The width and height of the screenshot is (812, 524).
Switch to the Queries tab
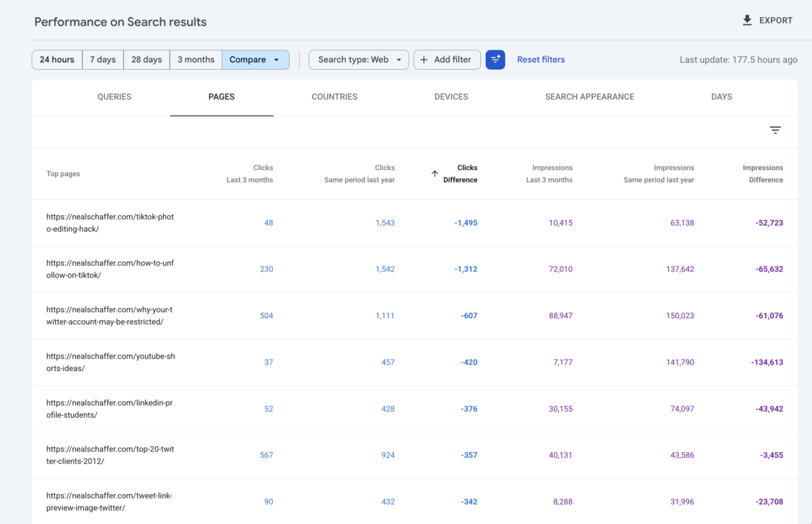(114, 97)
